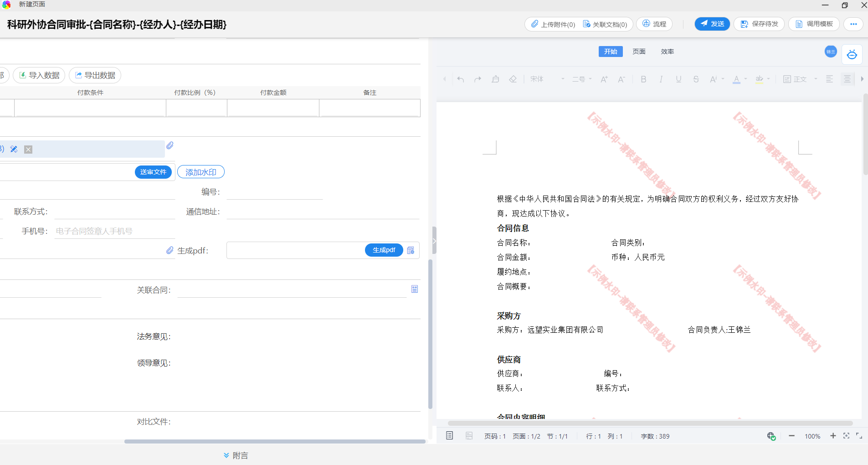This screenshot has width=868, height=465.
Task: Click 手机号 input field
Action: tap(115, 231)
